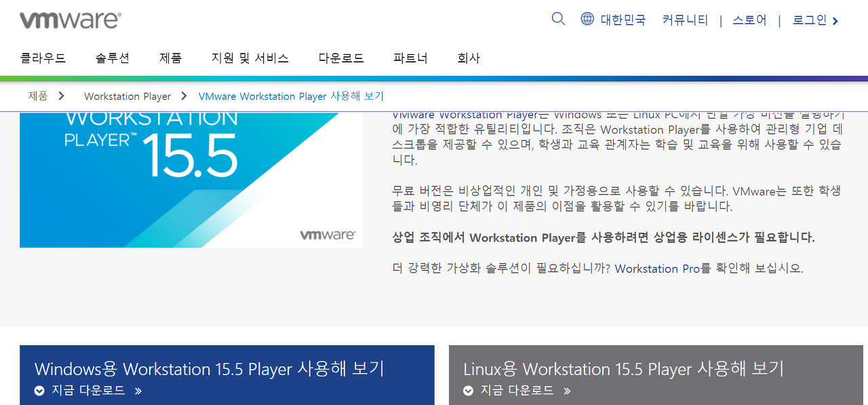Open the 회사 menu
The width and height of the screenshot is (868, 405).
click(469, 58)
